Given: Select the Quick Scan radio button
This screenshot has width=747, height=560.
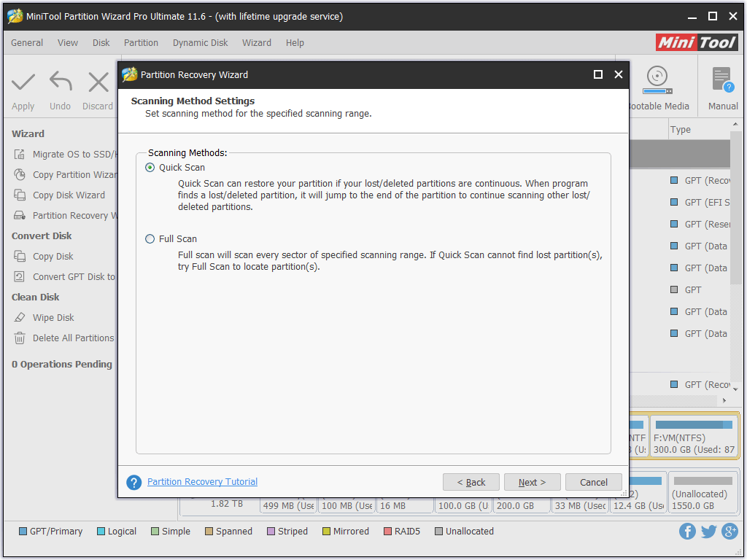Looking at the screenshot, I should click(150, 168).
